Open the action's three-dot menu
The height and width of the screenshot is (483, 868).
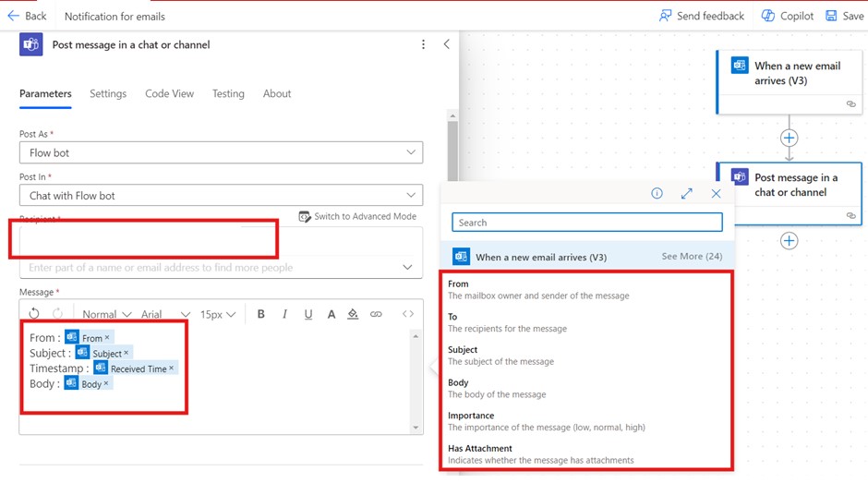(x=423, y=44)
